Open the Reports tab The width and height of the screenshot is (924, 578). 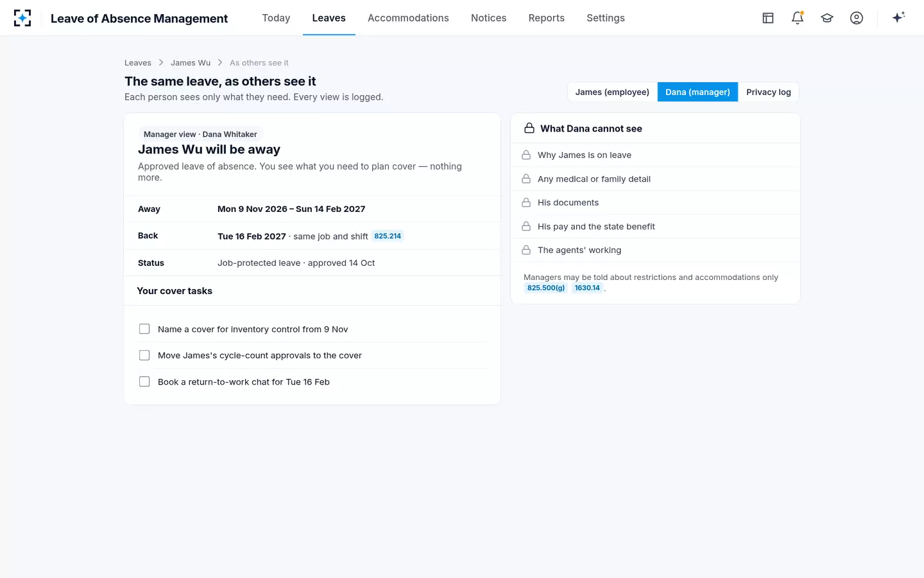point(546,18)
